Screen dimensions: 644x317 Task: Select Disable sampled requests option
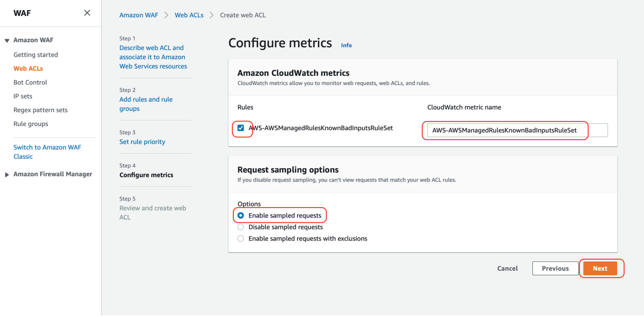[241, 227]
